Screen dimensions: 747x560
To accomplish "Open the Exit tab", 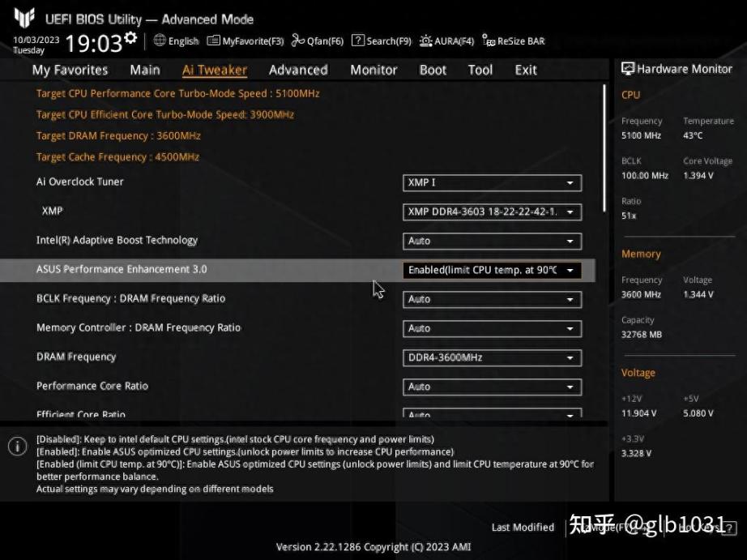I will point(526,70).
